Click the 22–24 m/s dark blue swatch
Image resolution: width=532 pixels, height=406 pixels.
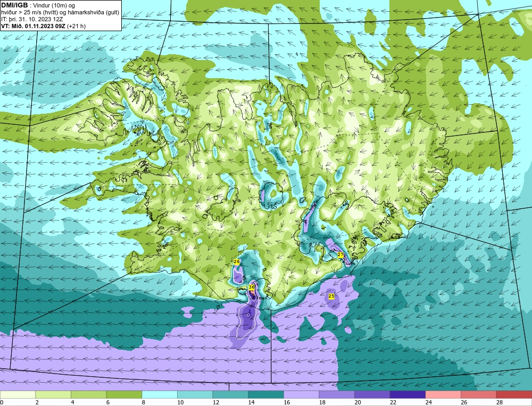(x=408, y=395)
